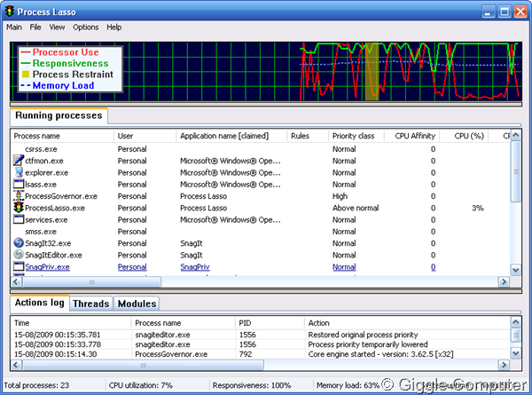This screenshot has height=395, width=532.
Task: Open the File menu
Action: point(35,28)
